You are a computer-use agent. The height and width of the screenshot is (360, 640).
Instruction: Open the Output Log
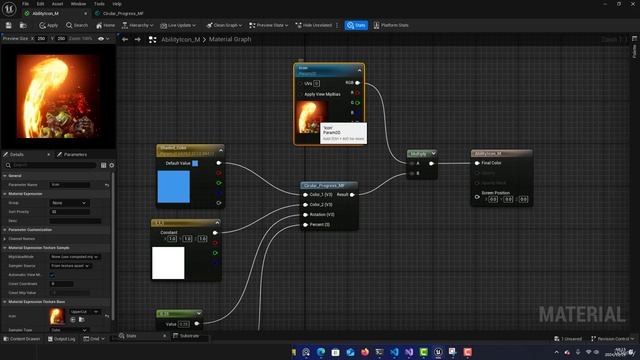pos(61,339)
